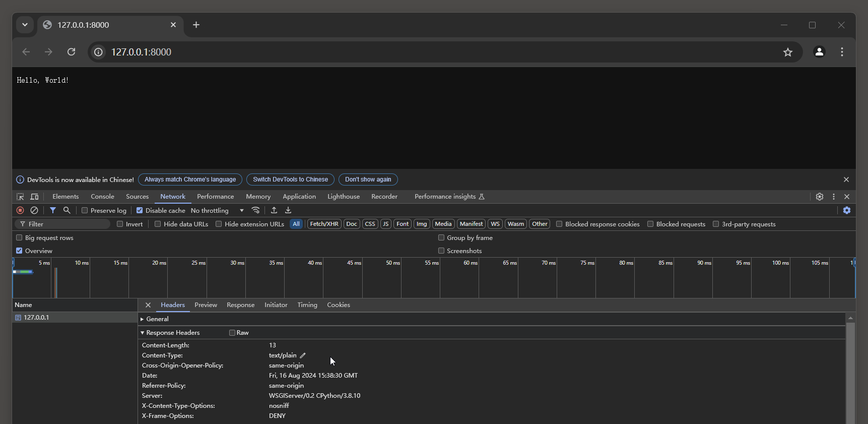Toggle the device toolbar icon
This screenshot has width=868, height=424.
pyautogui.click(x=34, y=197)
